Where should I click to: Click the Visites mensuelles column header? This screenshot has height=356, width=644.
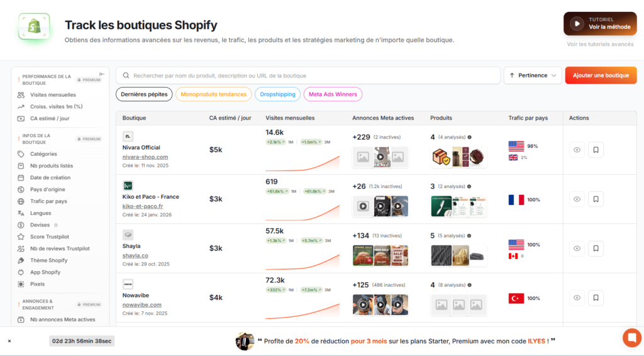coord(290,118)
